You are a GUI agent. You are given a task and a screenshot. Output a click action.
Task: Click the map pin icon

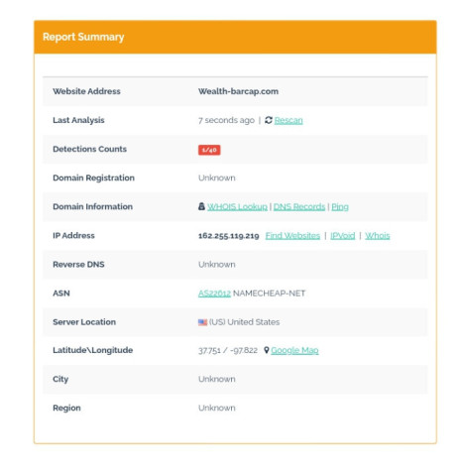[x=267, y=350]
